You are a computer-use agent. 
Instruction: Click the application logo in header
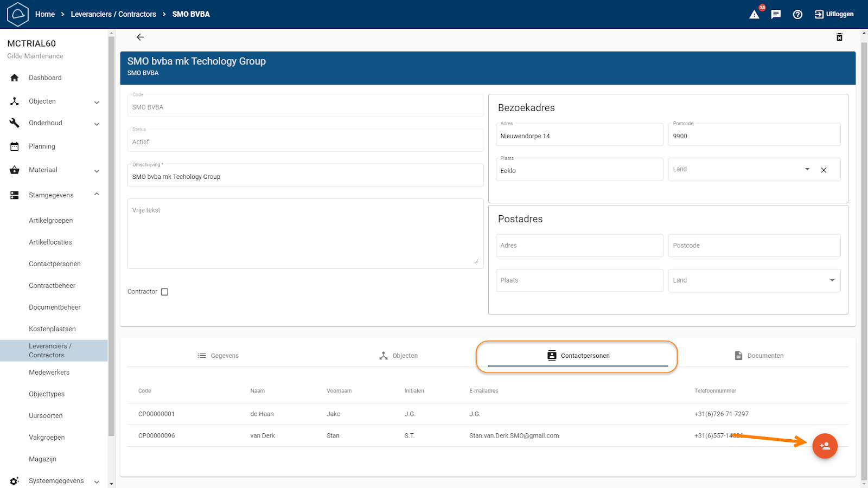(17, 14)
